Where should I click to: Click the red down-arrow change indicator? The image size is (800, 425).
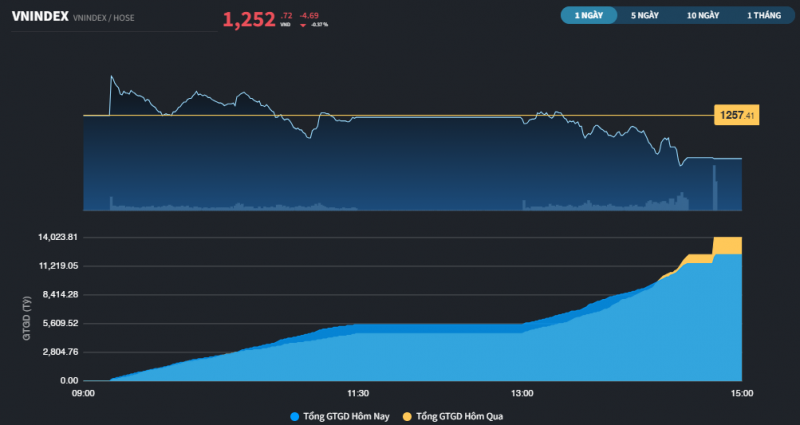(x=303, y=26)
